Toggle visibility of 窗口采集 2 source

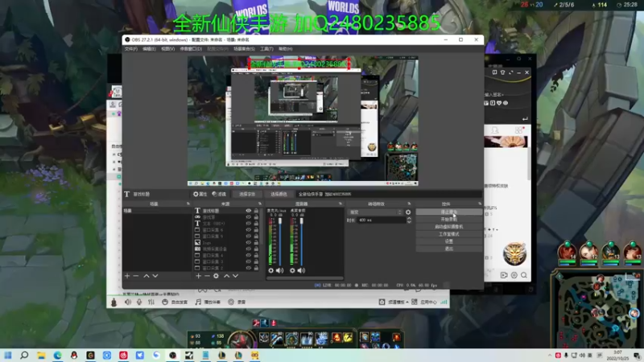249,268
